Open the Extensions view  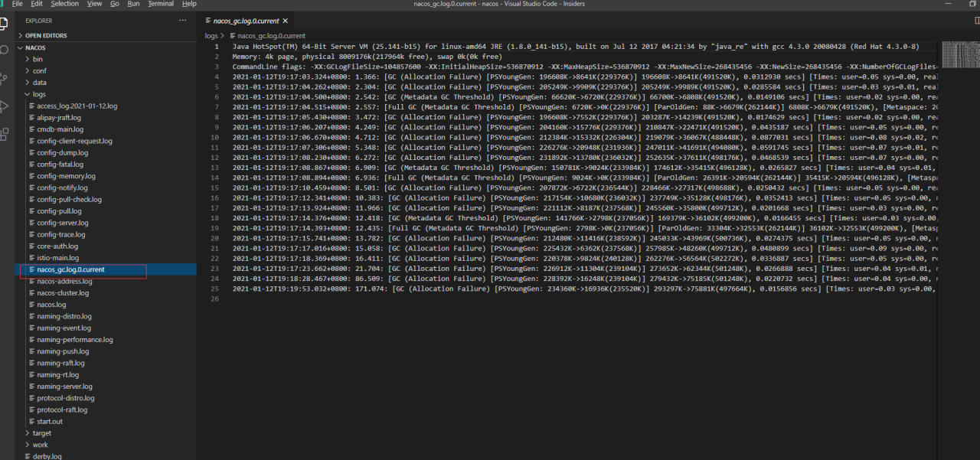(x=3, y=135)
